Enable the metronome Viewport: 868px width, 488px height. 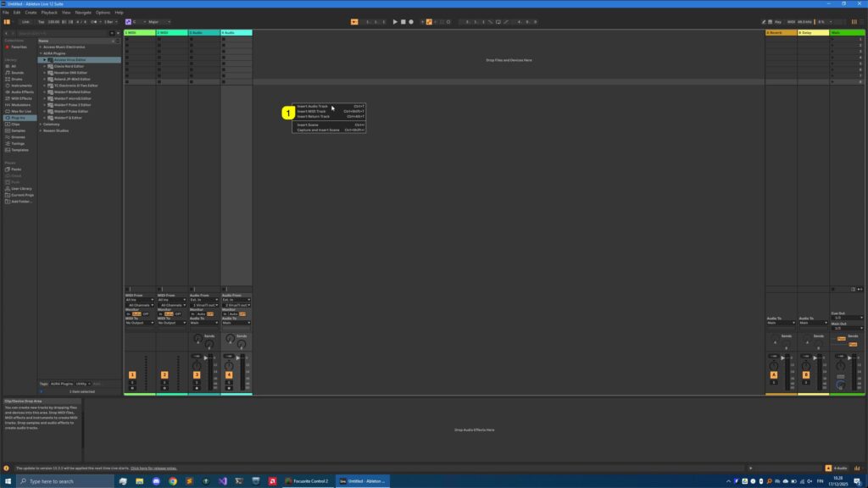pos(354,20)
